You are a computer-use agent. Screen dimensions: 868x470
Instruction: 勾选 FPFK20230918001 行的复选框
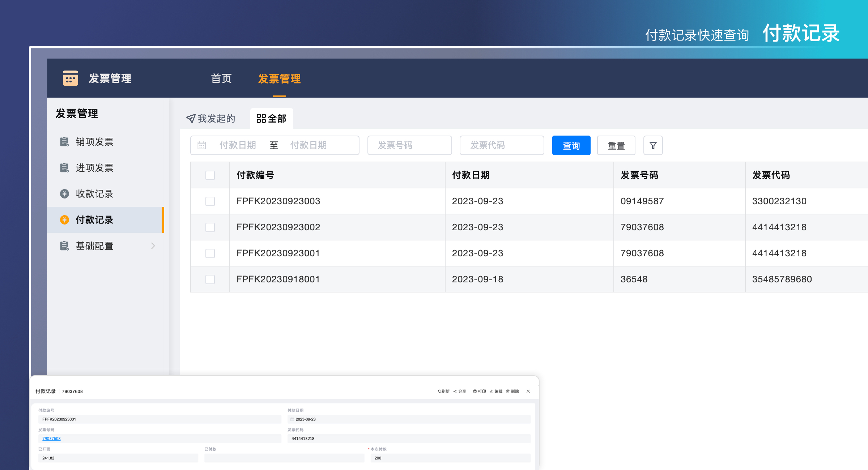click(210, 279)
